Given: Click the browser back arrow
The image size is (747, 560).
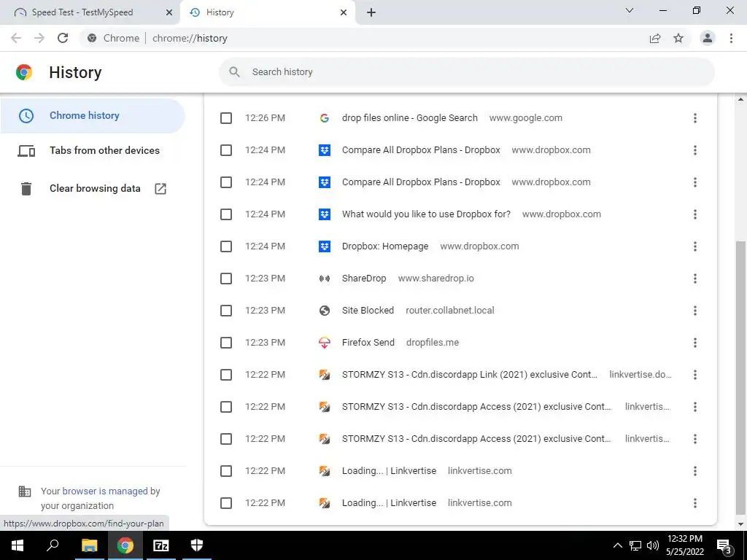Looking at the screenshot, I should point(16,38).
